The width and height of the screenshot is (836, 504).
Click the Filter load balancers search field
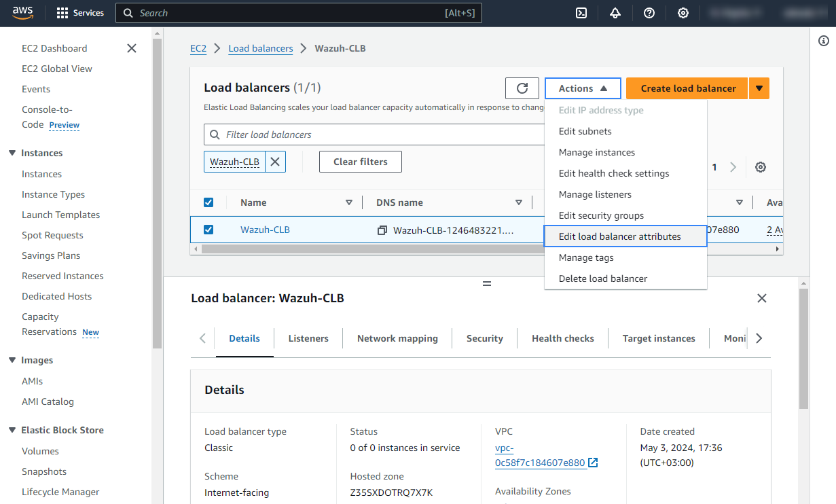pos(374,134)
